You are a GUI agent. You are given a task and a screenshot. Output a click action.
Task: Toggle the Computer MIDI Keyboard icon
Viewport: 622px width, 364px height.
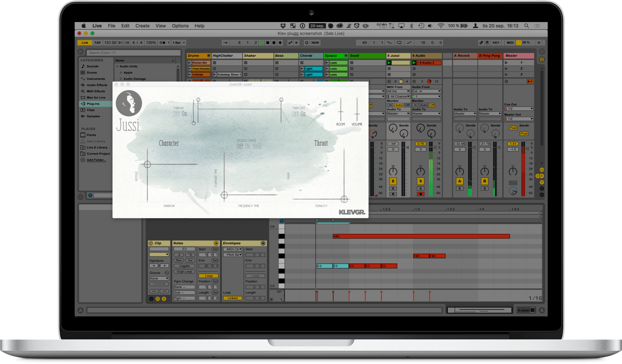pos(487,43)
